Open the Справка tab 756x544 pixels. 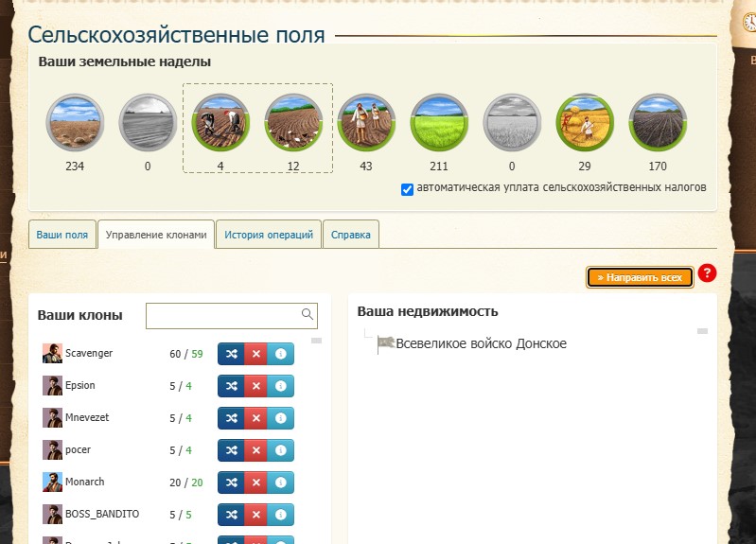tap(350, 235)
